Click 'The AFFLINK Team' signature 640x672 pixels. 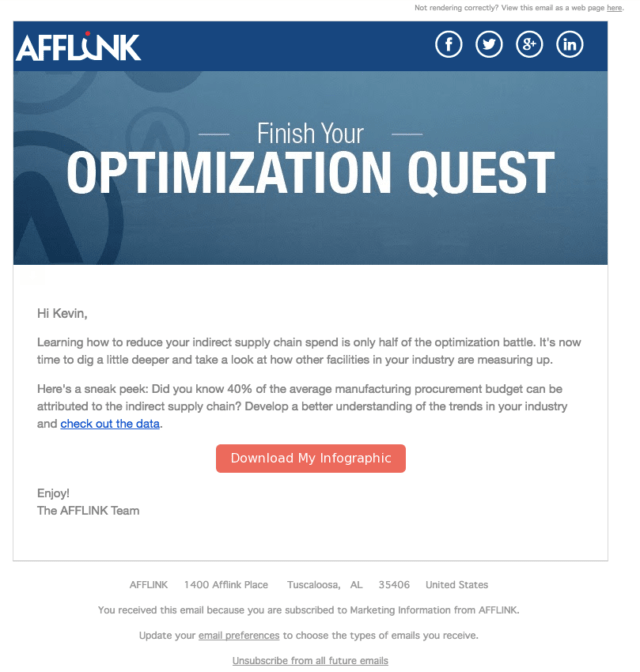point(88,510)
